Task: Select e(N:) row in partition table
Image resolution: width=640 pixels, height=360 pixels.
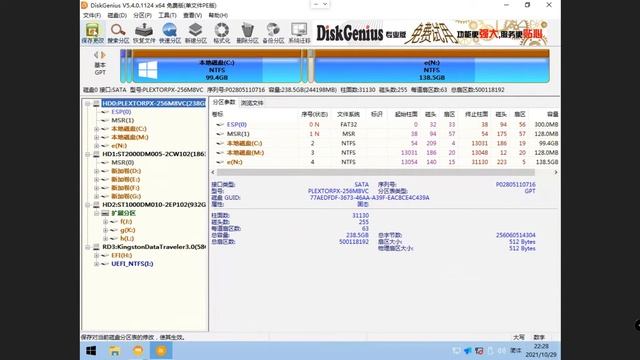Action: [384, 162]
